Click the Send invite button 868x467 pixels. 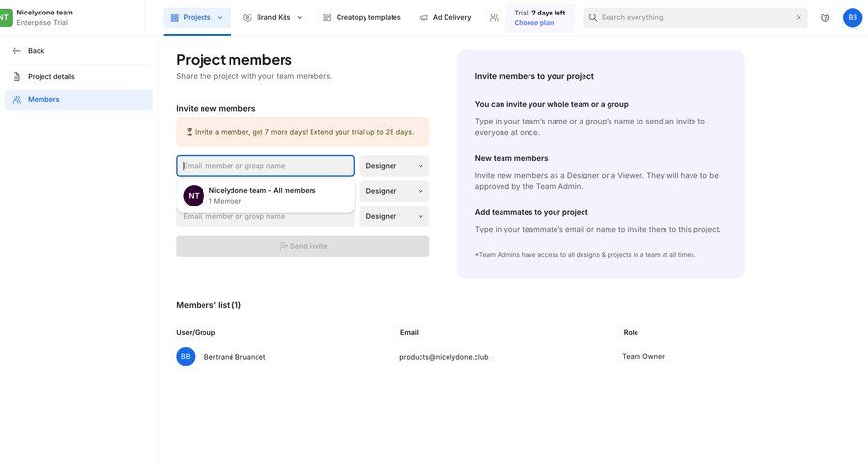coord(303,246)
